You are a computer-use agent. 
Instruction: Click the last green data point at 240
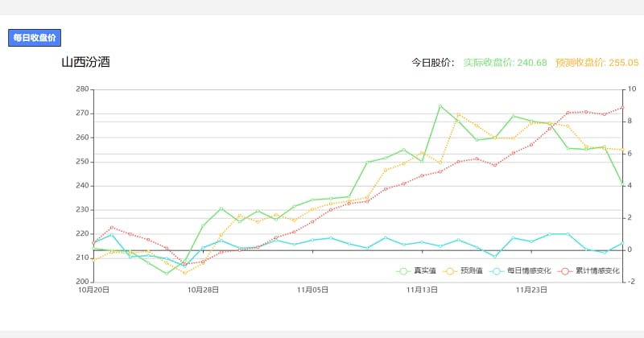[622, 184]
